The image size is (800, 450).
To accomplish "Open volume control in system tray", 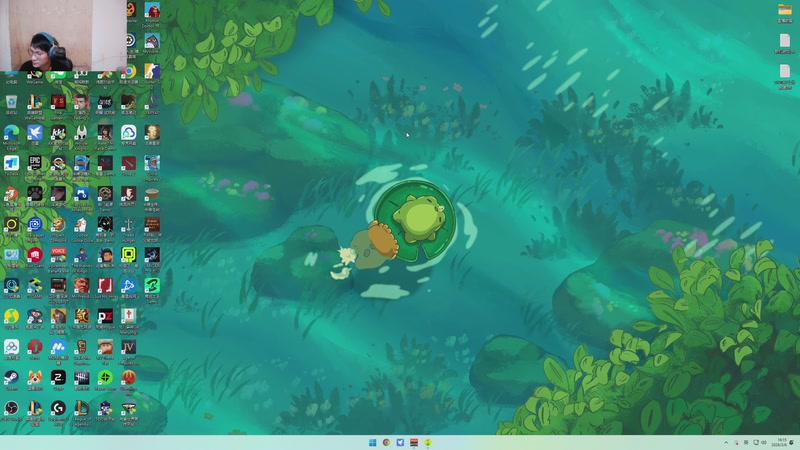I will pyautogui.click(x=764, y=442).
